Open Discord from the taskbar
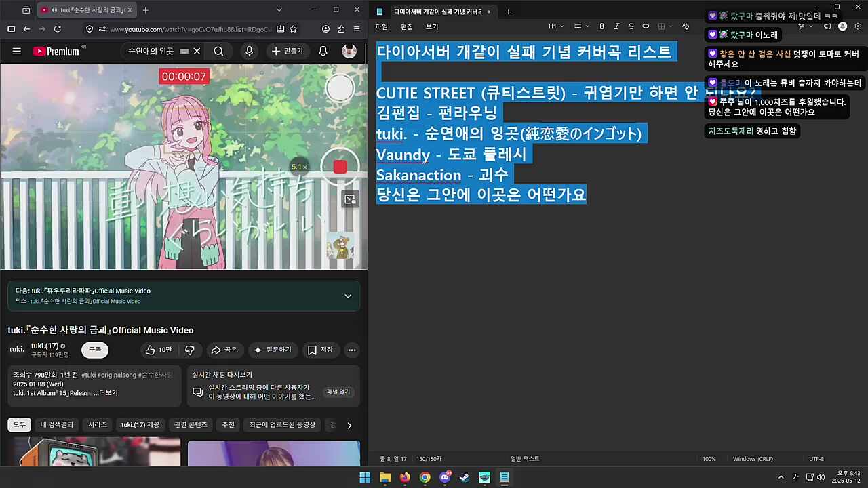The height and width of the screenshot is (488, 868). click(445, 477)
